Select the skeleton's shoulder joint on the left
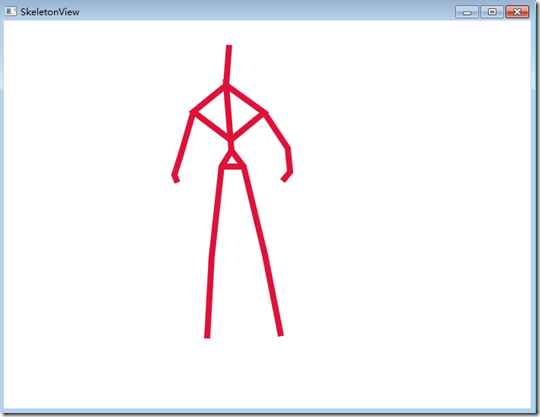Viewport: 540px width, 417px height. pos(193,112)
